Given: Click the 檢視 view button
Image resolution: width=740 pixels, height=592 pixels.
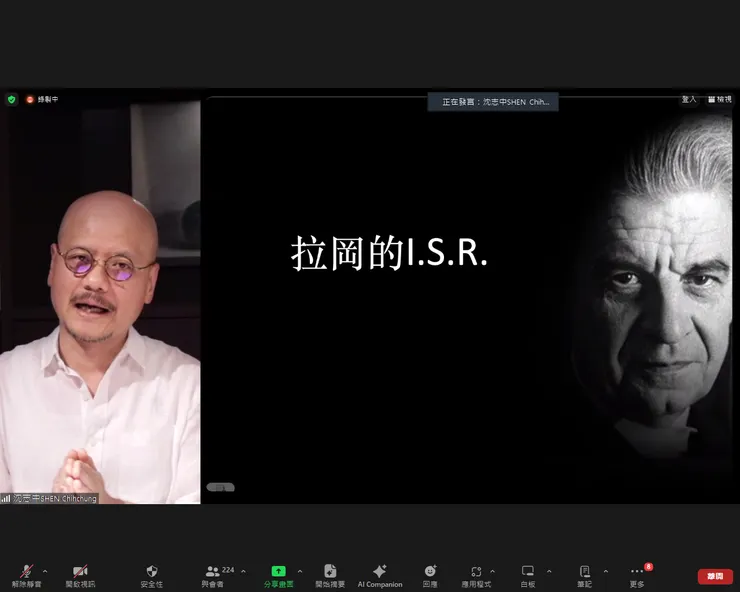Looking at the screenshot, I should pos(720,99).
